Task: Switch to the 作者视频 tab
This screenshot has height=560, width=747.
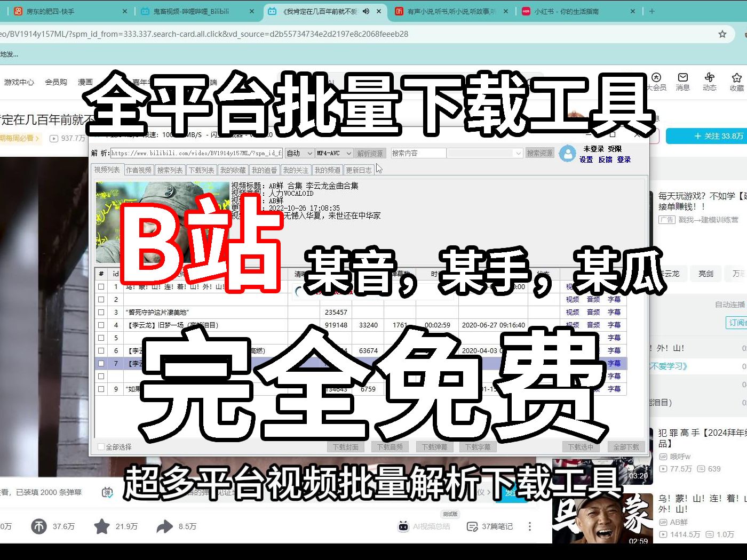Action: click(x=139, y=170)
